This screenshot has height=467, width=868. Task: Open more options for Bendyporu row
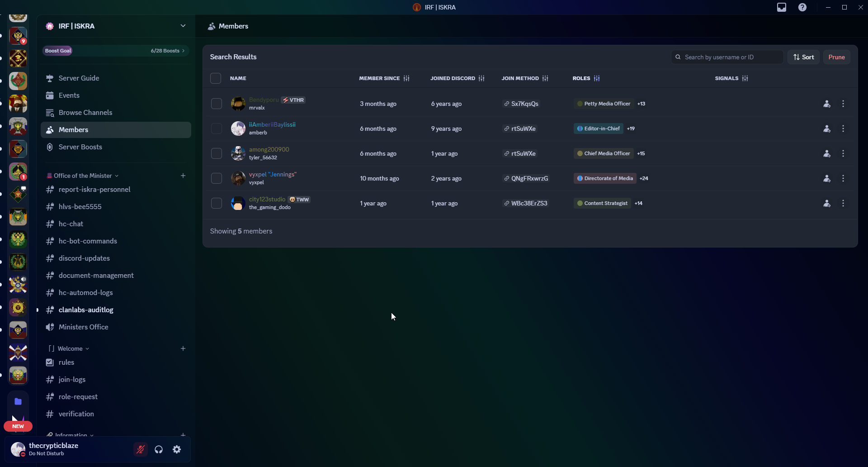843,104
